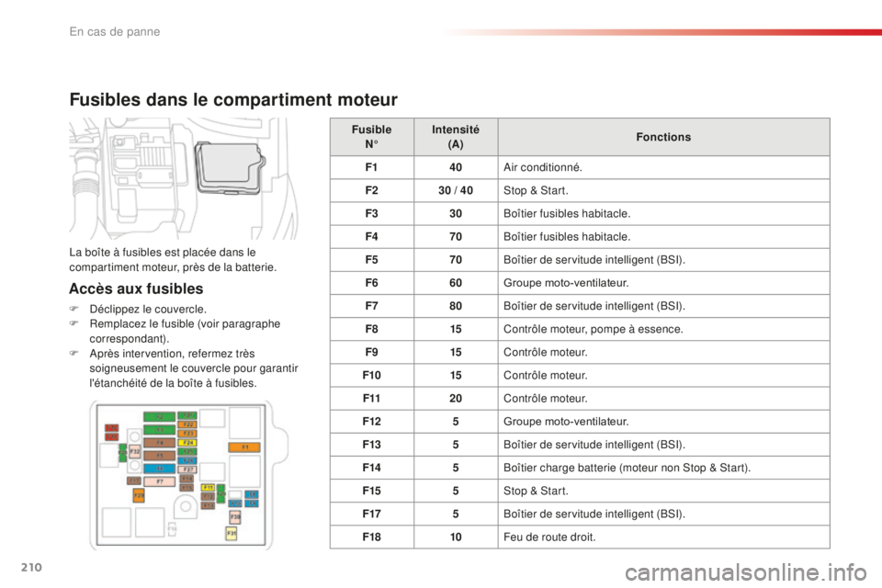This screenshot has height=588, width=882.
Task: Click the orange F22 fuse in the diagram
Action: (x=187, y=424)
